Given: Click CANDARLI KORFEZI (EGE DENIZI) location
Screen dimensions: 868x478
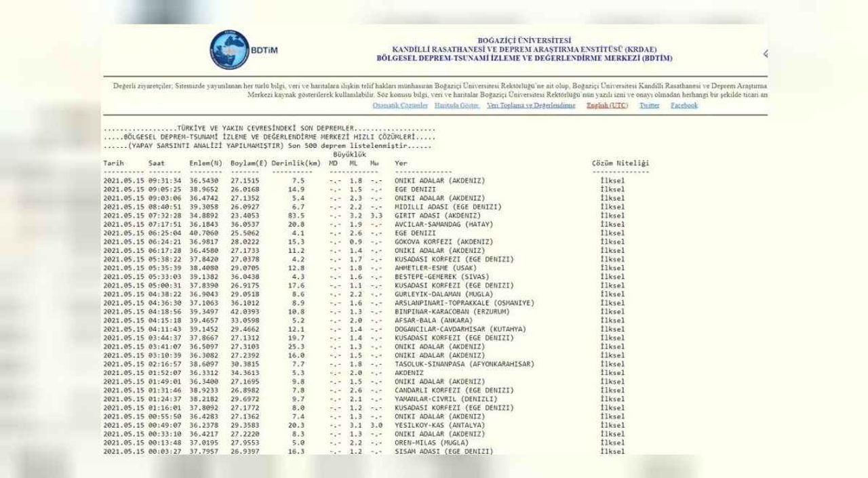Looking at the screenshot, I should click(454, 391).
